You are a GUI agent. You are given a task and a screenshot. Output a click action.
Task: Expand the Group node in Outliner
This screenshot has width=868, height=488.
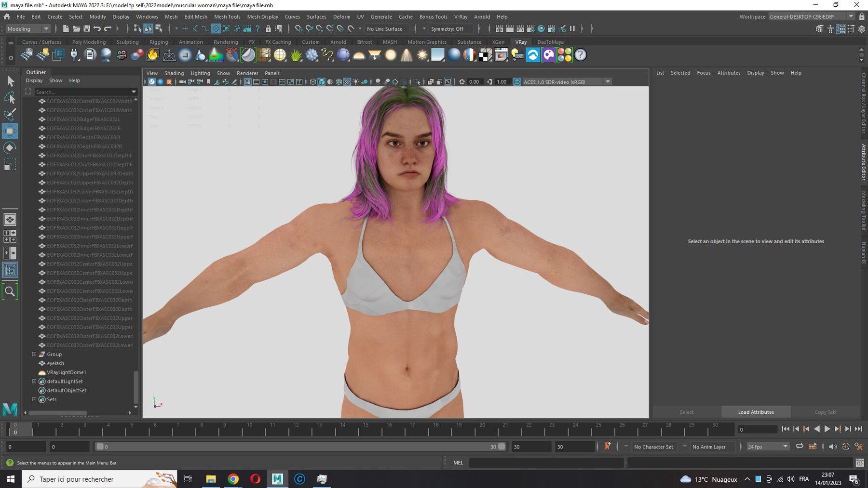(34, 354)
